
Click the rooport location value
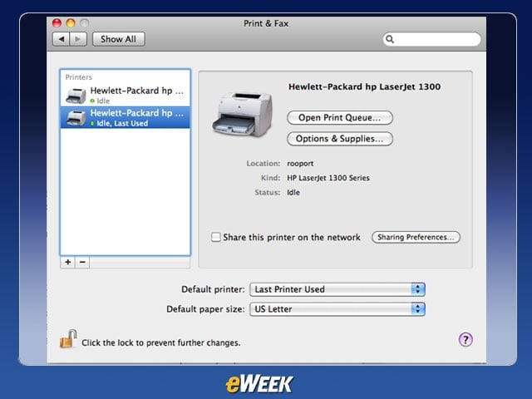click(x=300, y=164)
